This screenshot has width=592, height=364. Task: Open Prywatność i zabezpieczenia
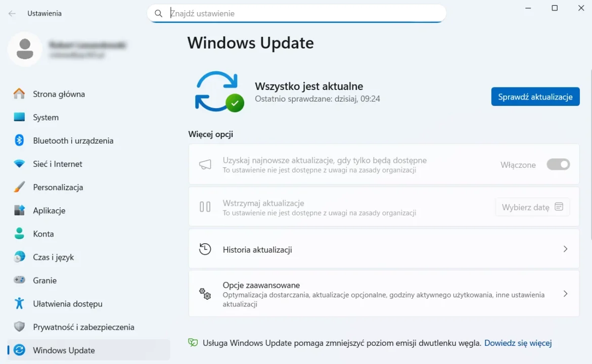tap(89, 327)
